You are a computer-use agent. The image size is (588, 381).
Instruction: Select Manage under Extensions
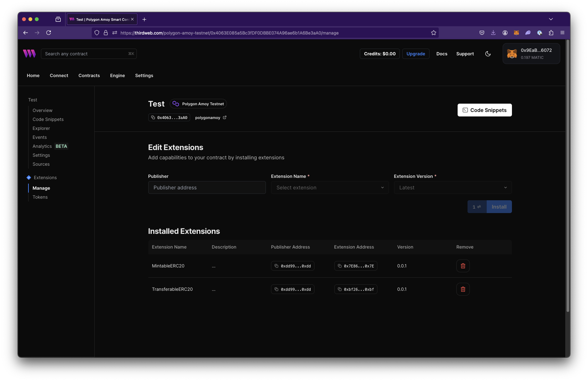[x=41, y=188]
